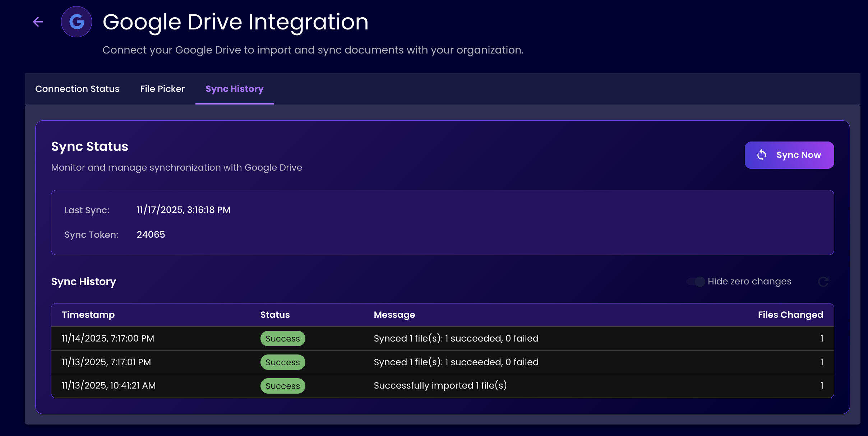
Task: Click the Status column header
Action: tap(275, 315)
